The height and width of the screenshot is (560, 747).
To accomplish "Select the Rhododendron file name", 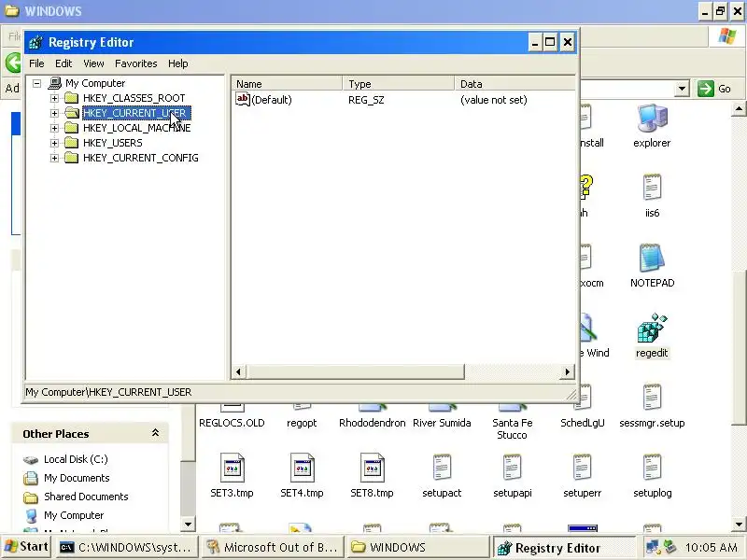I will (372, 423).
